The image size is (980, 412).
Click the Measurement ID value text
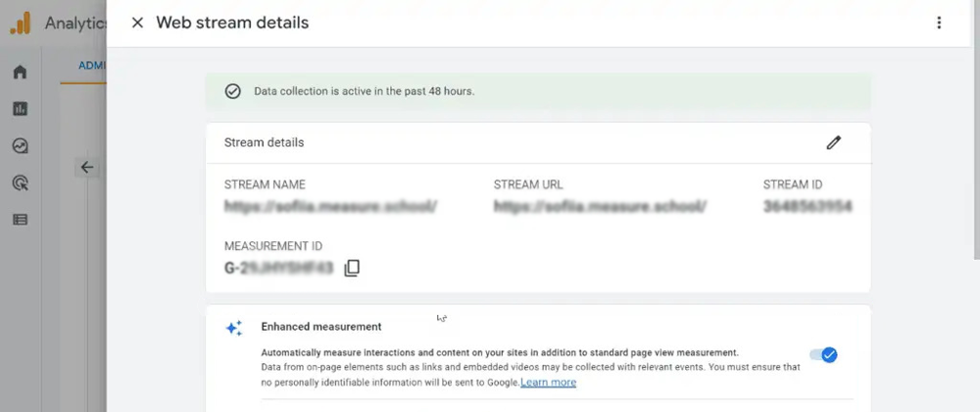pyautogui.click(x=278, y=268)
